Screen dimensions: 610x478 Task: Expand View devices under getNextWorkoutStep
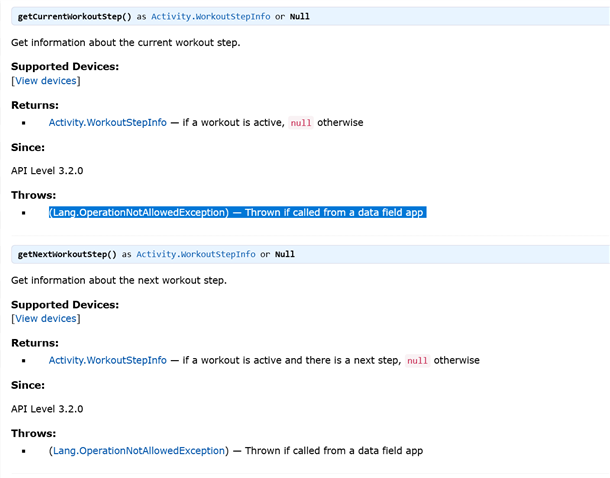45,318
